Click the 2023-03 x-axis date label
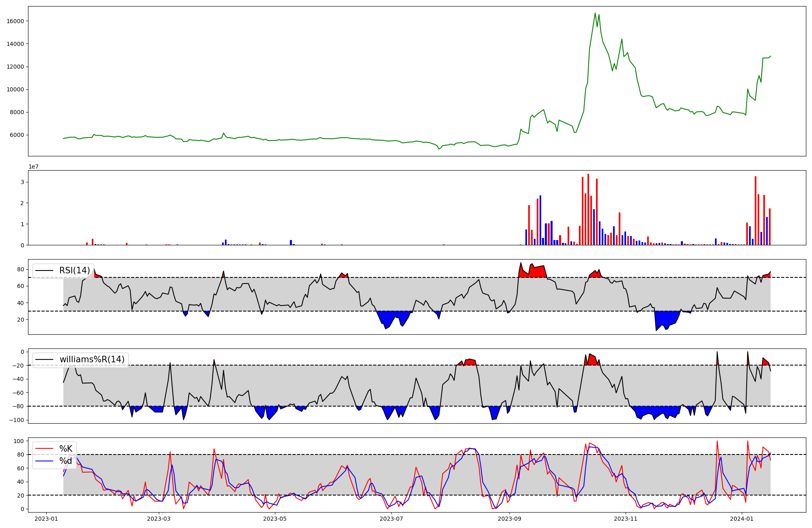The width and height of the screenshot is (812, 528). tap(159, 519)
